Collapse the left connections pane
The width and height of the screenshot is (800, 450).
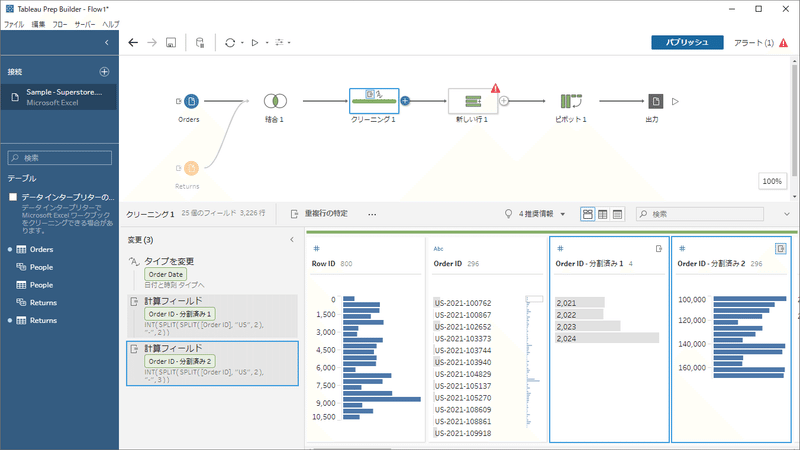pyautogui.click(x=107, y=42)
